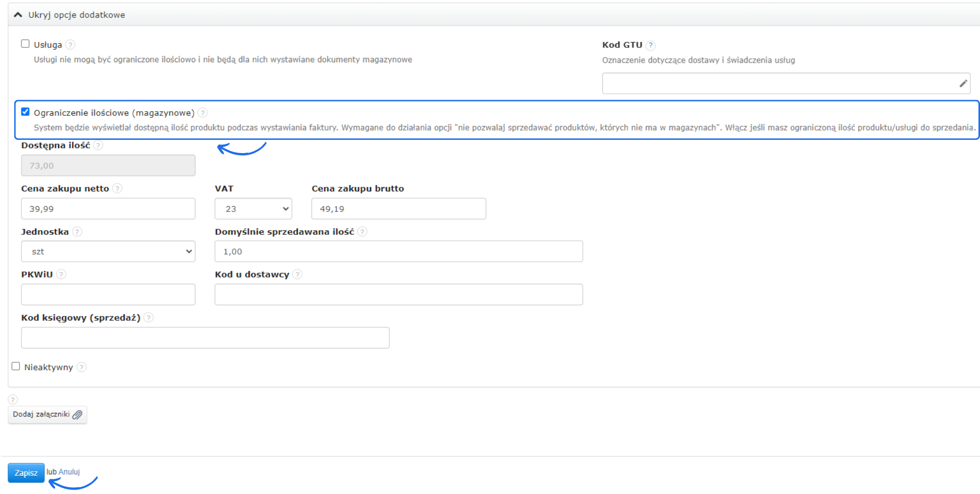Uncheck Ograniczenie ilościowe (magazynowe) checkbox

click(26, 112)
